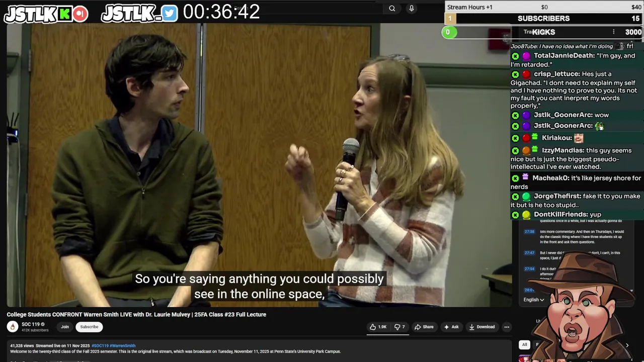Open the #SOC119 hashtag link
Viewport: 644px width, 362px height.
coord(100,346)
